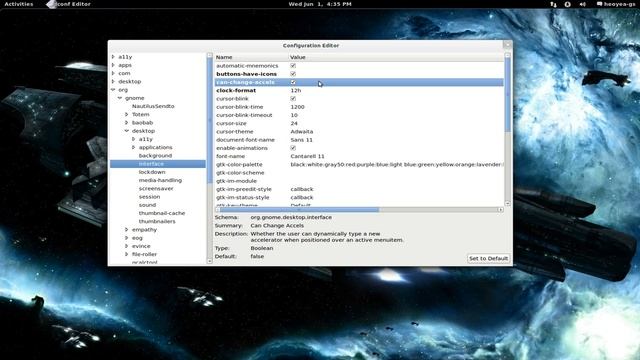Select the screensaver tree item
The height and width of the screenshot is (360, 640).
(156, 189)
